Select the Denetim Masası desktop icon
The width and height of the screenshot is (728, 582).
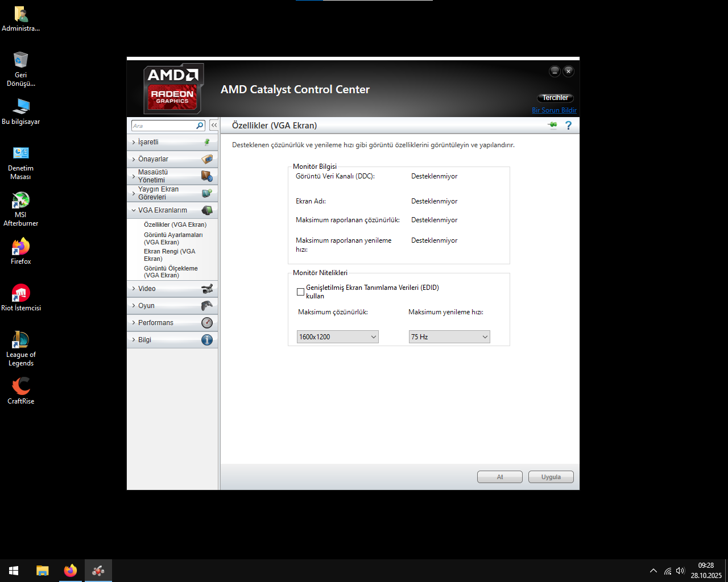pyautogui.click(x=20, y=163)
